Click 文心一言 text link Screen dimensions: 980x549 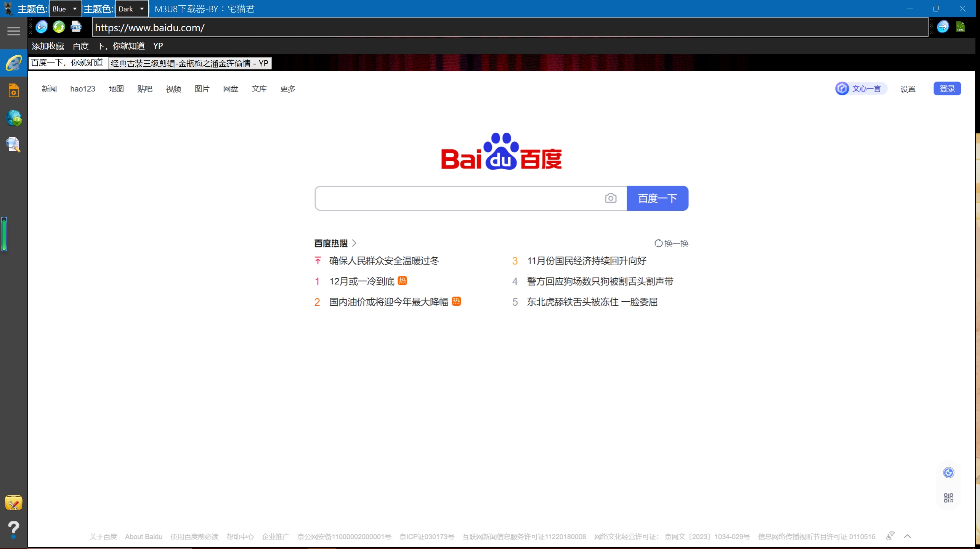click(866, 89)
